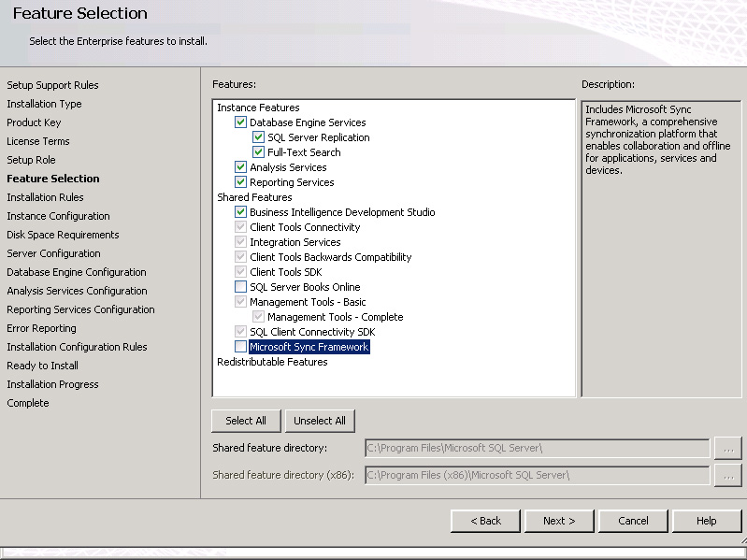
Task: Click Installation Progress step
Action: coord(52,384)
